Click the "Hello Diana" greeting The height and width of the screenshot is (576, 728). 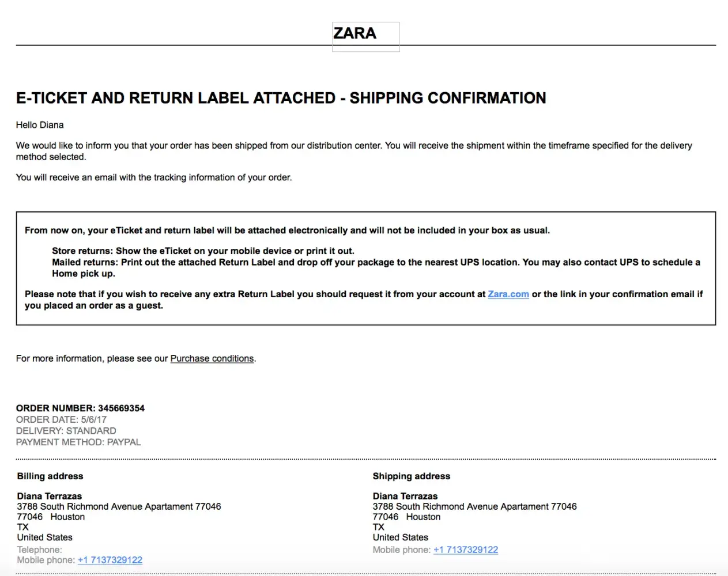[40, 125]
